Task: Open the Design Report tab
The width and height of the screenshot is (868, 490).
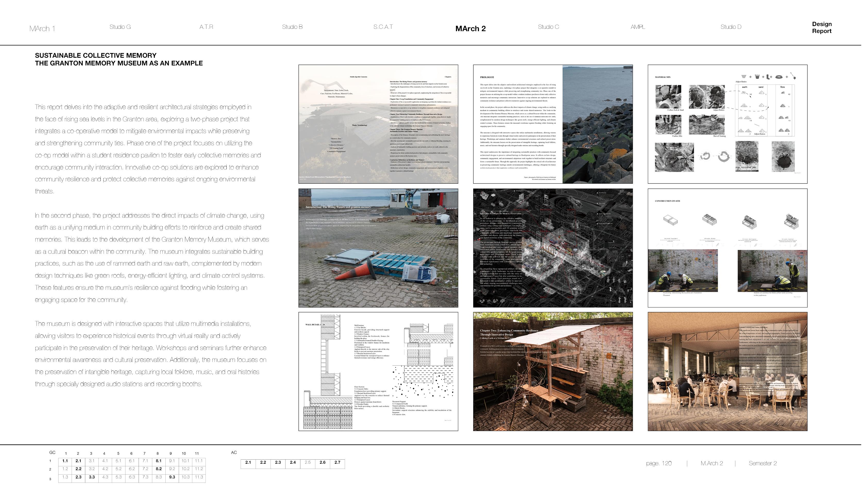Action: point(822,27)
